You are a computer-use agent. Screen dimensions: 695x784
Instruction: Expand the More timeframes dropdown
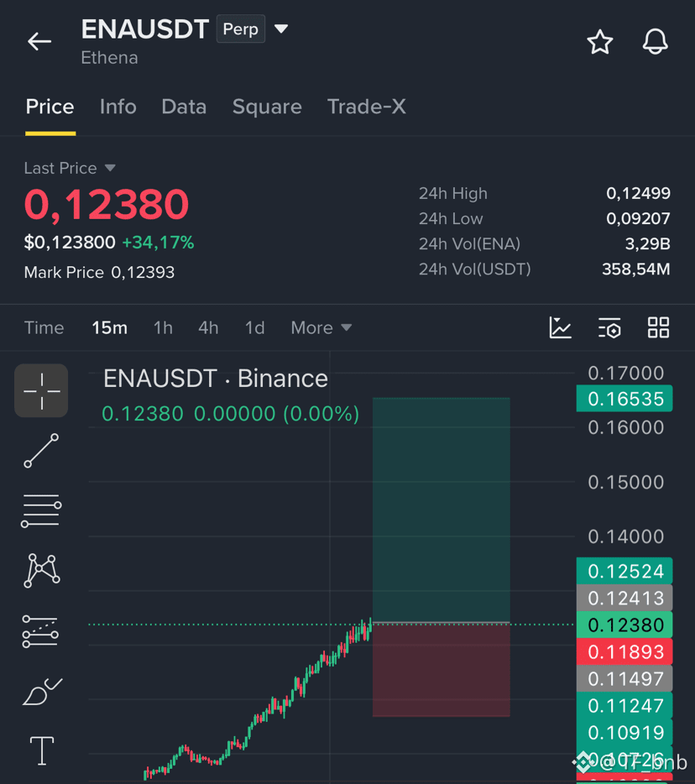point(321,328)
